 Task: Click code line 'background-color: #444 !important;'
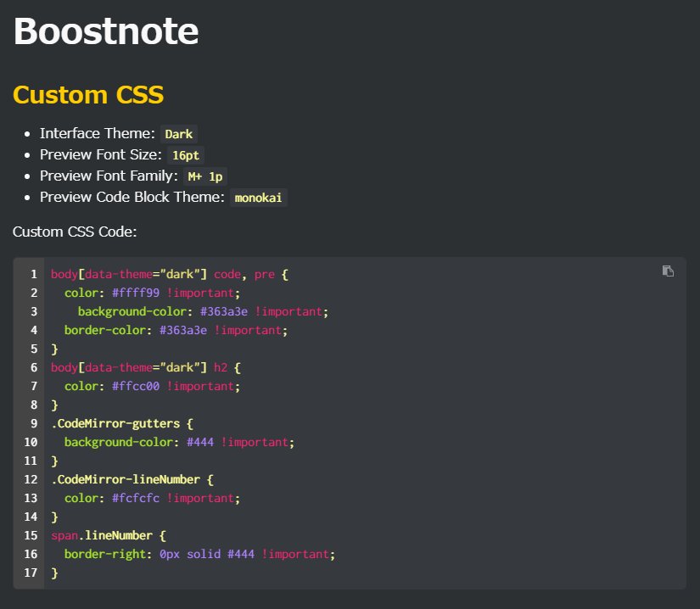[180, 442]
